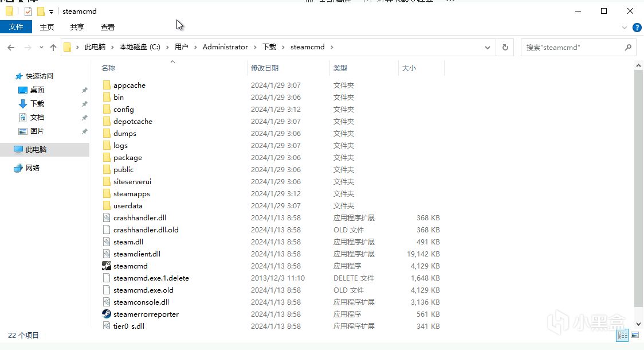The image size is (644, 350).
Task: Open the Help question mark icon
Action: pos(637,28)
